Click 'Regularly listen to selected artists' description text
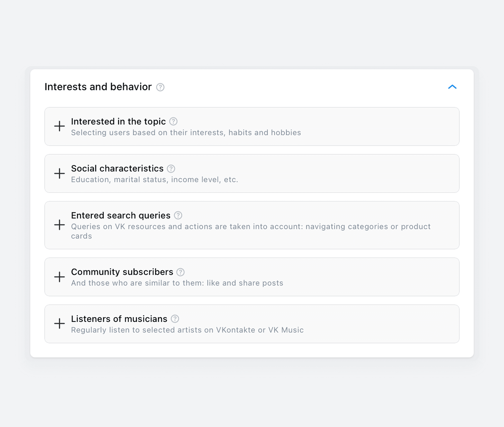This screenshot has width=504, height=427. pos(187,330)
